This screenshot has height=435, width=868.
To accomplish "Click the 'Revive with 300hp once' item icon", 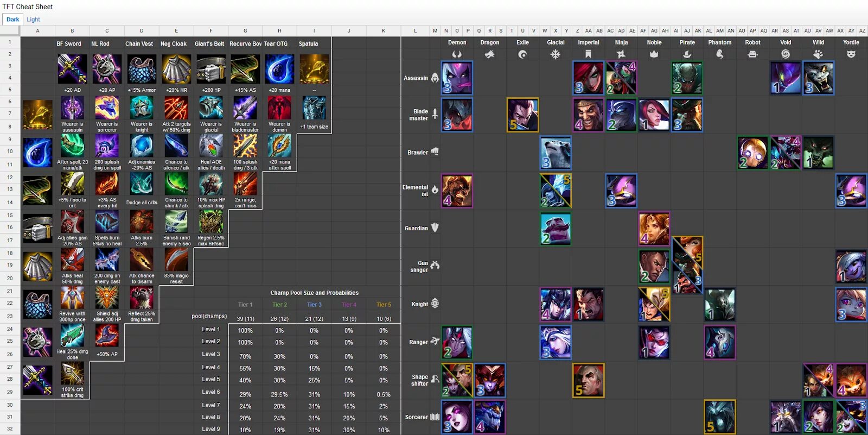I will point(72,298).
